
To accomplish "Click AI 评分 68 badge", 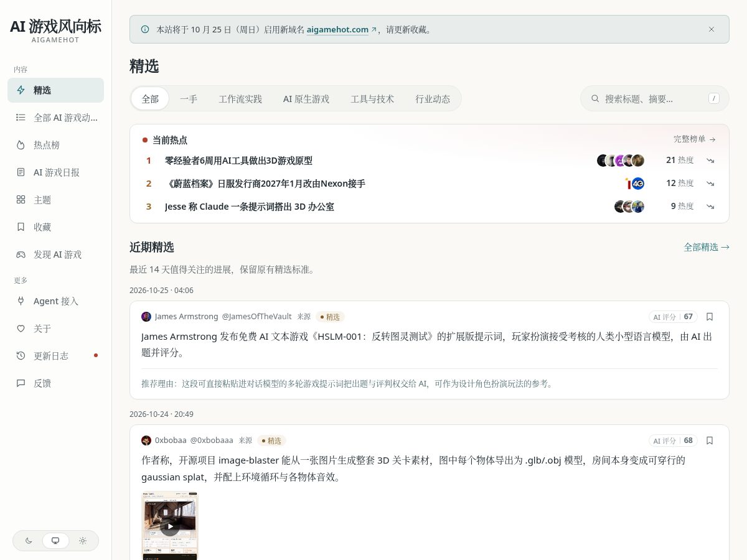I will click(x=673, y=441).
